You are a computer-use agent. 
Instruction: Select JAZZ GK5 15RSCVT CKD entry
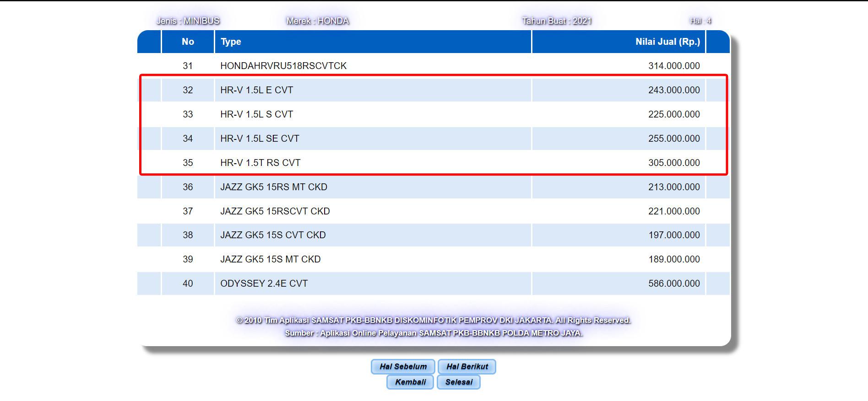pyautogui.click(x=275, y=211)
